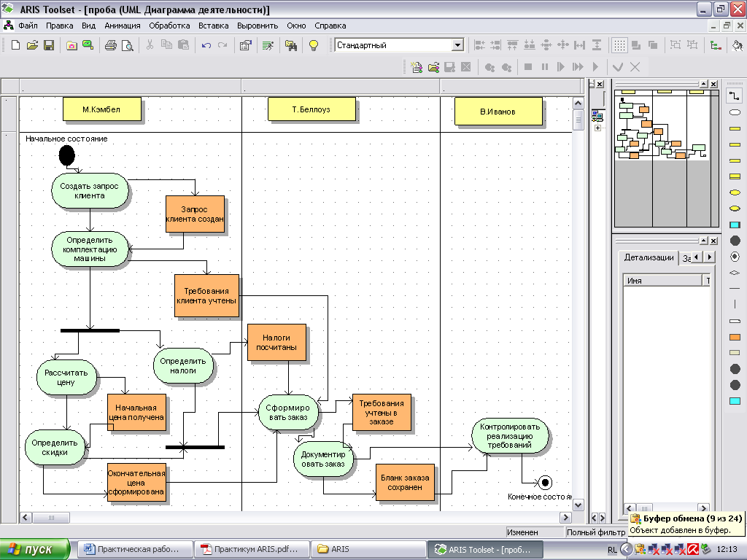Screen dimensions: 747x560
Task: Click the running-figure script icon
Action: tap(268, 45)
